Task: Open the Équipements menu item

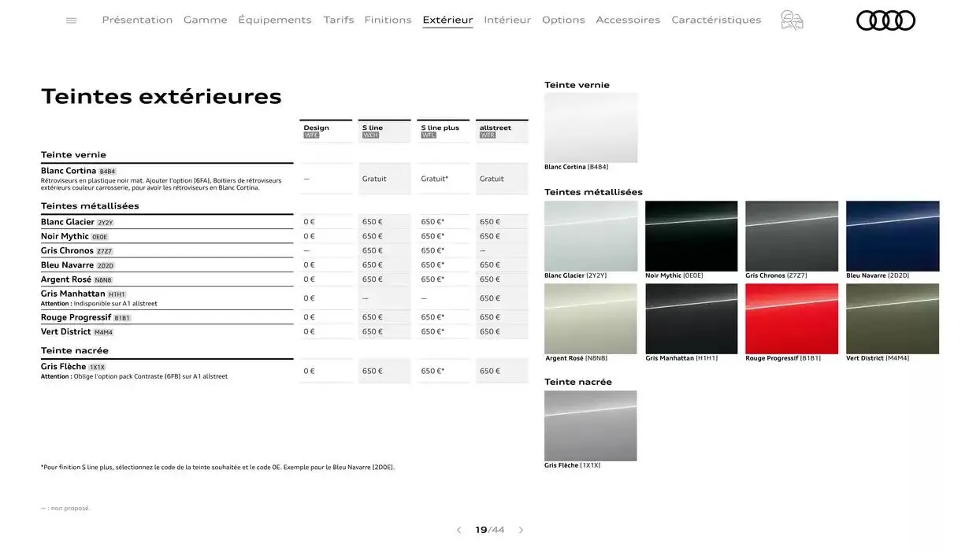Action: [x=275, y=20]
